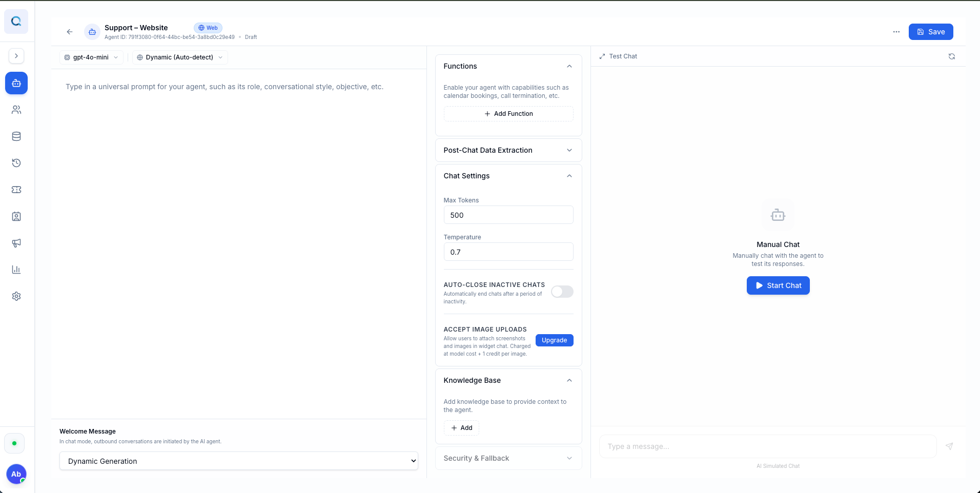Click the green status indicator button

click(x=14, y=443)
